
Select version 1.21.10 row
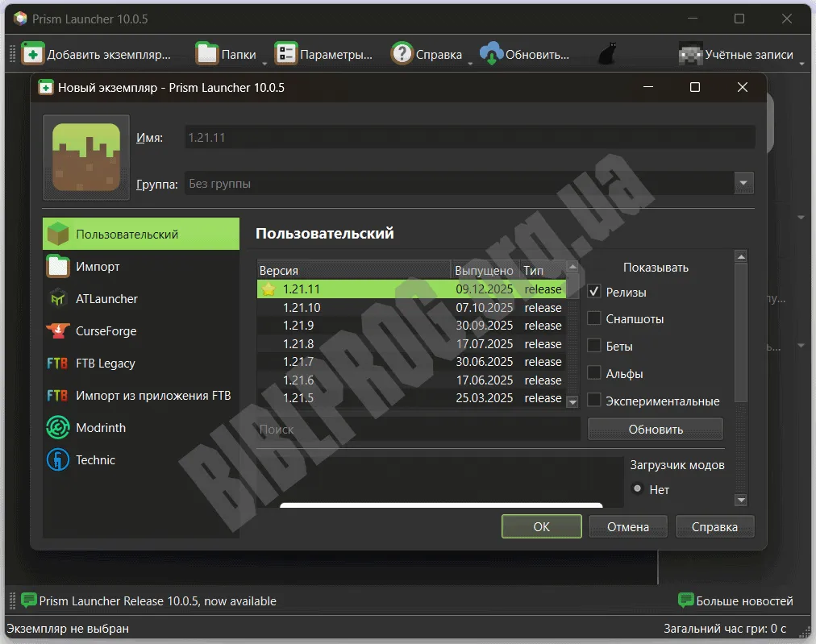point(412,307)
